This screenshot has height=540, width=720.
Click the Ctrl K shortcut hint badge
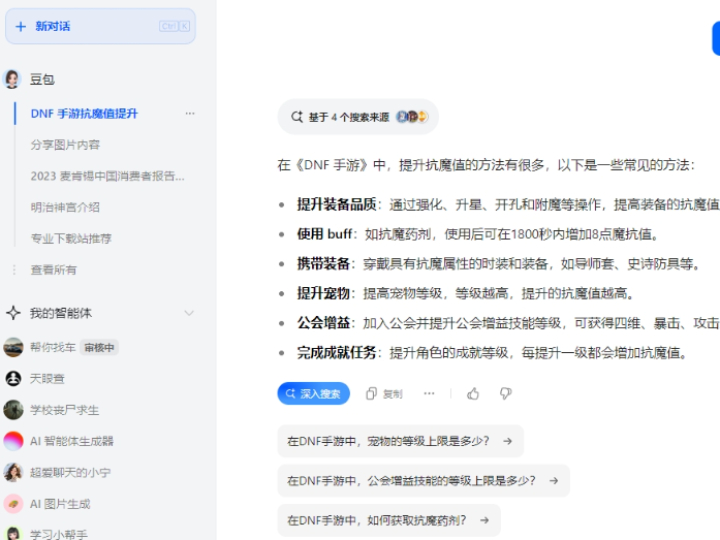pyautogui.click(x=174, y=26)
